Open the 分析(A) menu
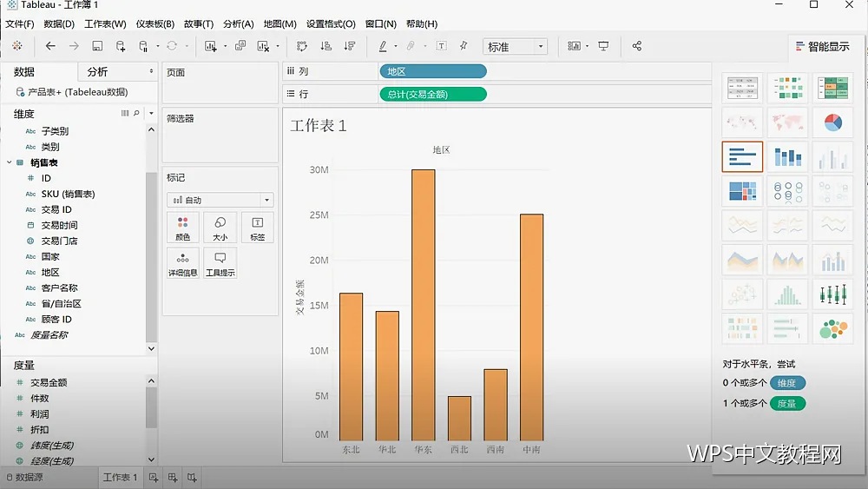The image size is (868, 489). (x=238, y=23)
